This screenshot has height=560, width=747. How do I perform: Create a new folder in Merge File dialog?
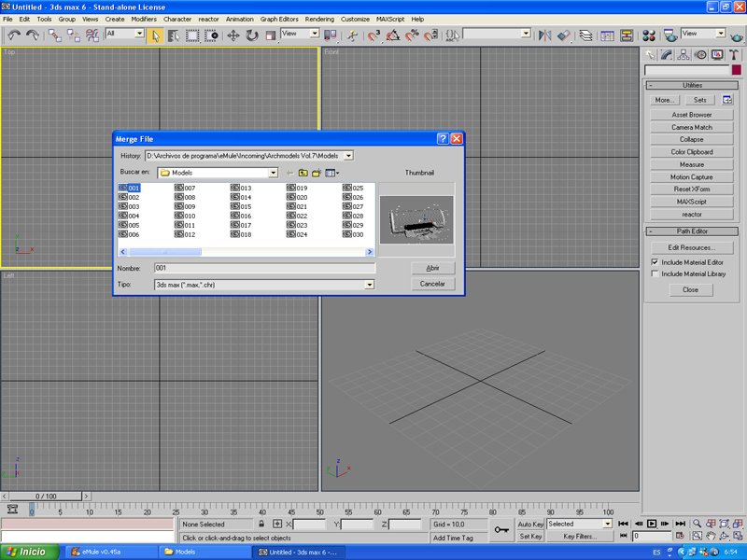point(317,173)
